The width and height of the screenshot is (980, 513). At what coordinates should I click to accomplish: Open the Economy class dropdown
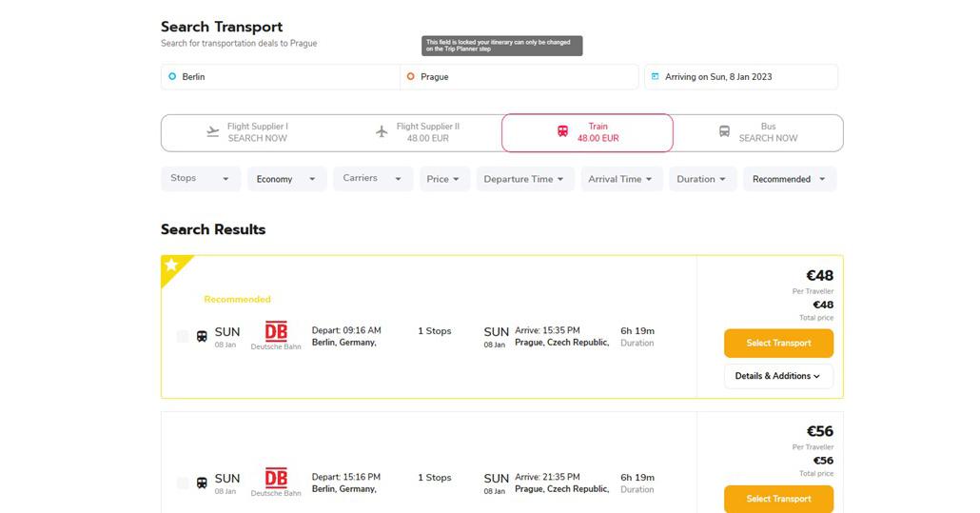(x=285, y=179)
